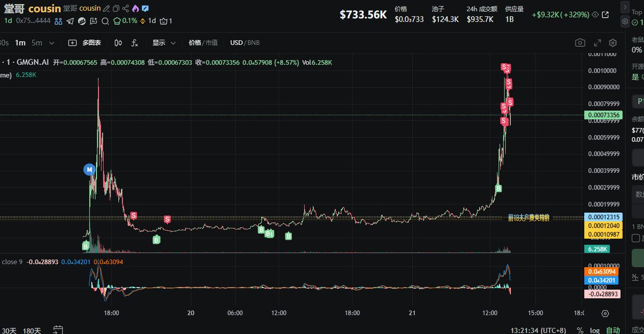This screenshot has height=334, width=644.
Task: Click the blue indicator axis label 0.0₄34201
Action: pos(601,280)
